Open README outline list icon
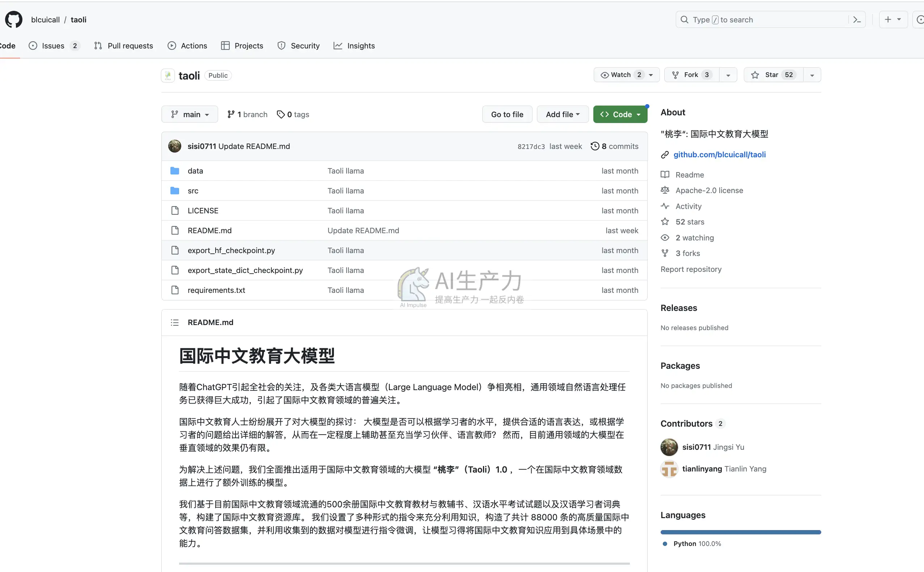 174,322
